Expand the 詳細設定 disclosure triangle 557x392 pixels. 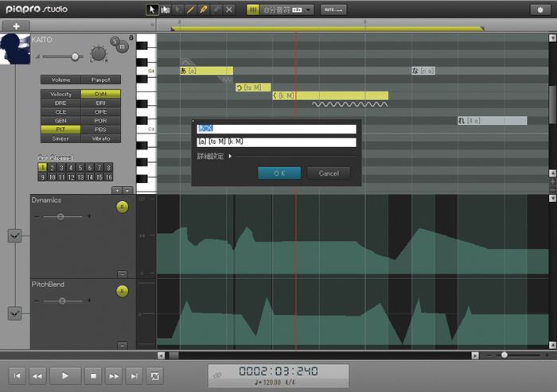tap(230, 157)
